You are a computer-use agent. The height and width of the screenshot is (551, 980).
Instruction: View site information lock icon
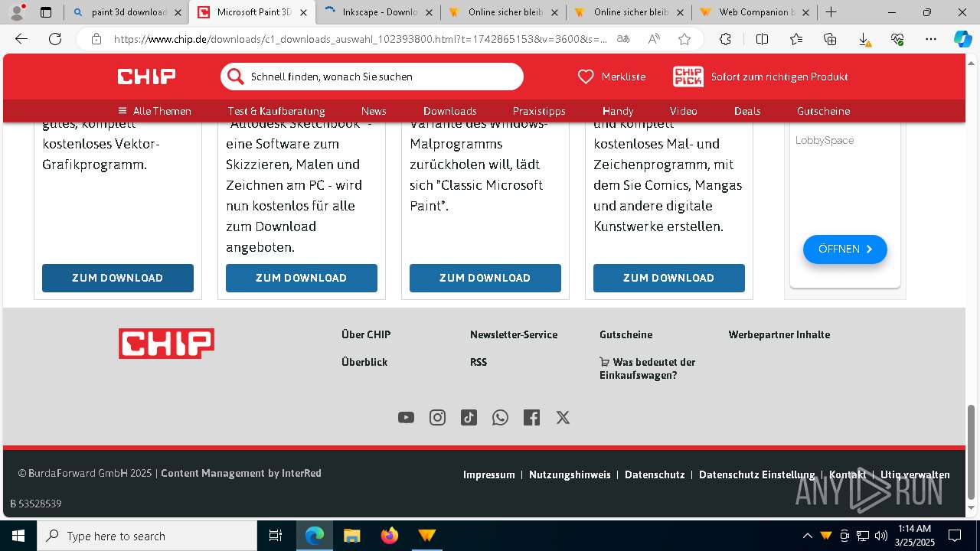pyautogui.click(x=96, y=39)
